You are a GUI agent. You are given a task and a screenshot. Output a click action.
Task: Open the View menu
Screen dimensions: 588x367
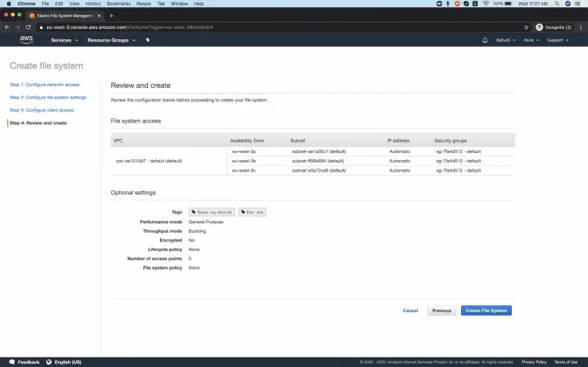[x=74, y=3]
